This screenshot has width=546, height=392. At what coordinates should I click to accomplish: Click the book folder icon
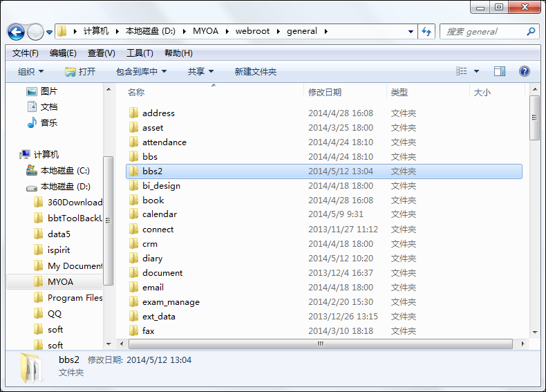(133, 200)
